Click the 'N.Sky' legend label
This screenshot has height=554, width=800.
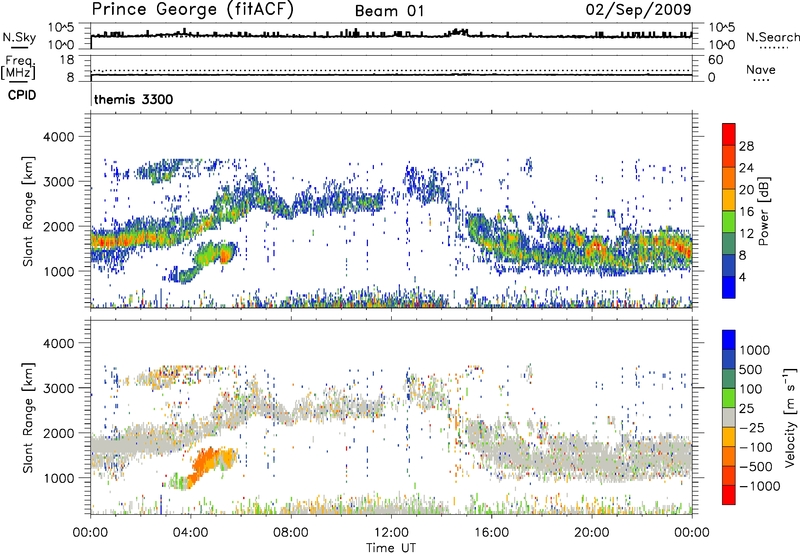click(x=19, y=37)
